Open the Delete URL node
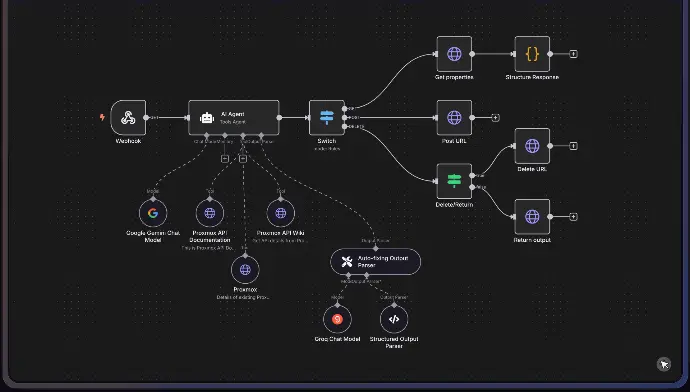This screenshot has width=690, height=392. pos(532,146)
